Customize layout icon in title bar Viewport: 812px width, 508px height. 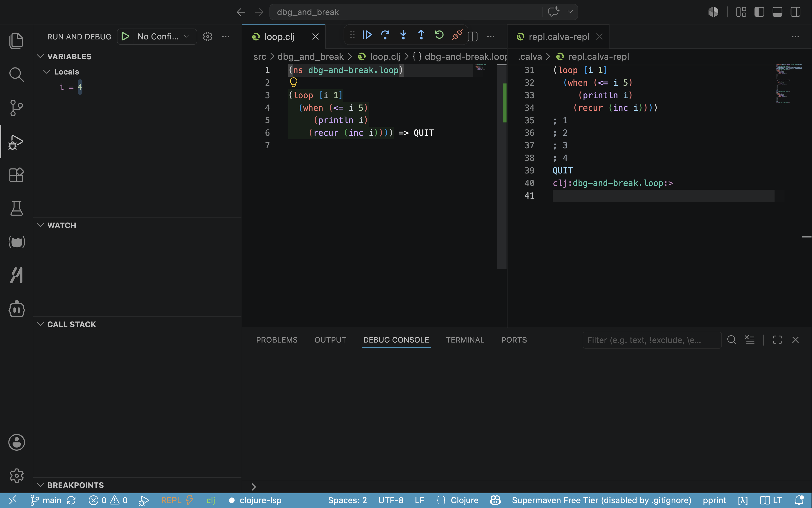click(741, 12)
